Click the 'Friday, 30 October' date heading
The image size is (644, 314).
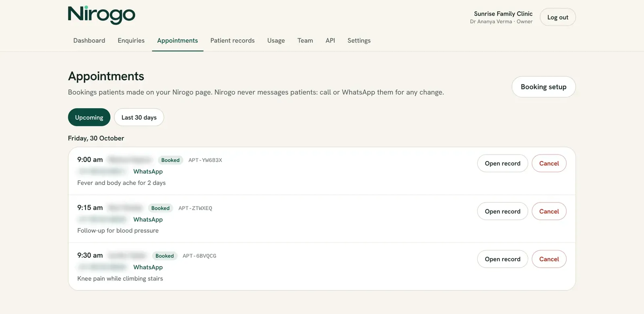tap(96, 138)
